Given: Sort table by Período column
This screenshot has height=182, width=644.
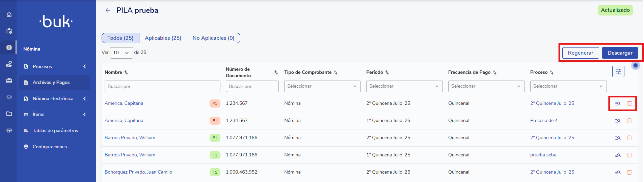Looking at the screenshot, I should click(387, 72).
